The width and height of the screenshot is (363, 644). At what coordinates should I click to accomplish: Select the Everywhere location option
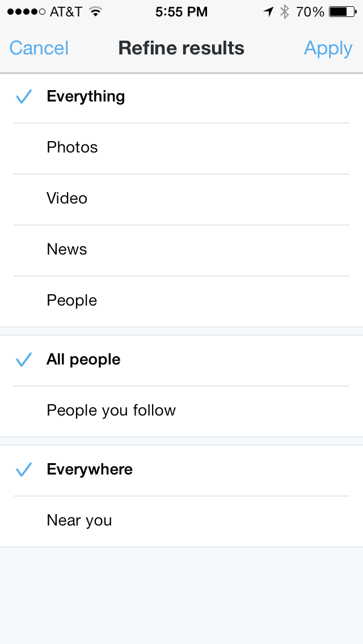[x=90, y=469]
